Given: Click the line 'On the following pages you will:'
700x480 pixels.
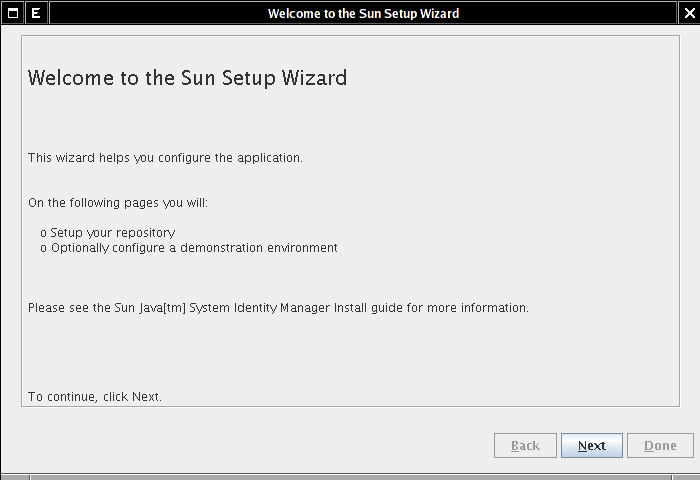Looking at the screenshot, I should coord(118,203).
